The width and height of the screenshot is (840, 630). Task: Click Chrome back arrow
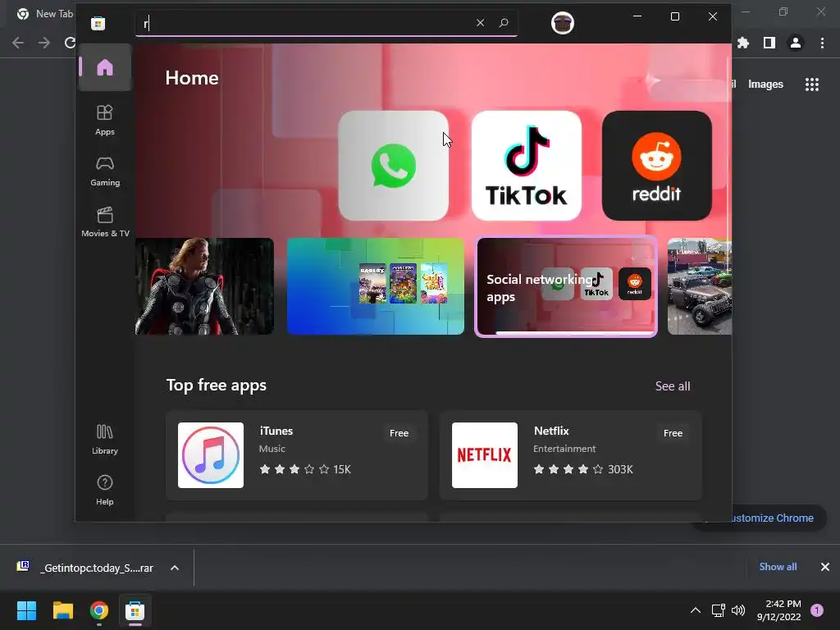[x=18, y=43]
